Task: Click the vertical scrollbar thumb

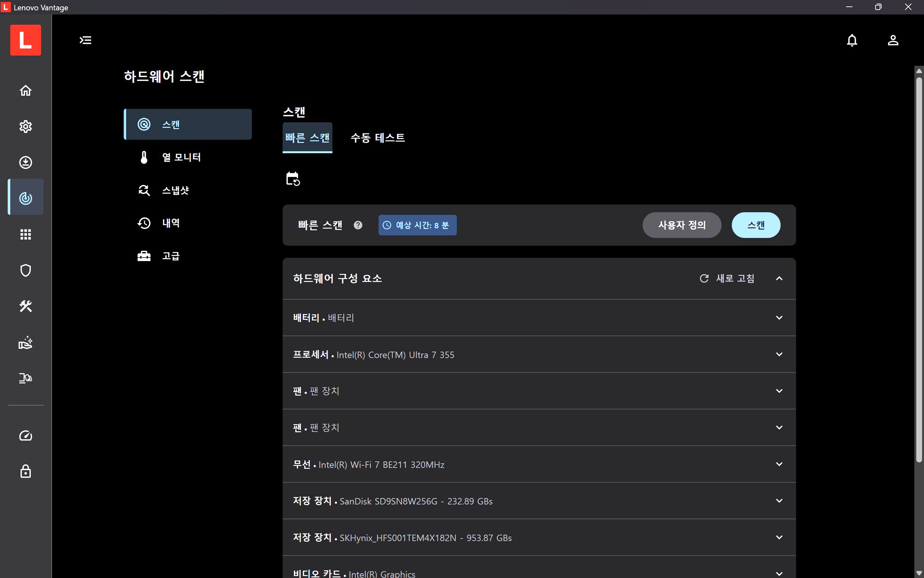Action: click(919, 270)
